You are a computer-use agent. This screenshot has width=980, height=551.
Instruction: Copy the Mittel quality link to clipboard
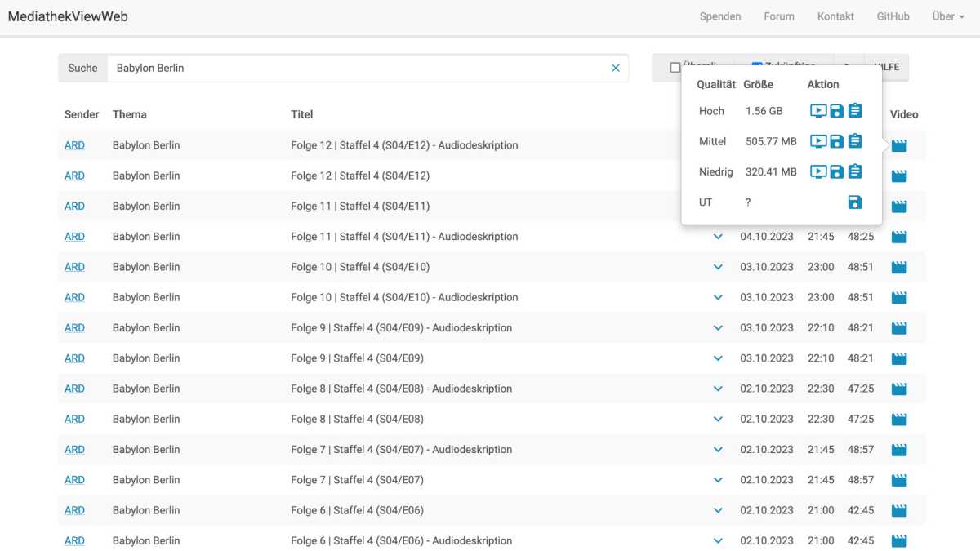point(855,141)
